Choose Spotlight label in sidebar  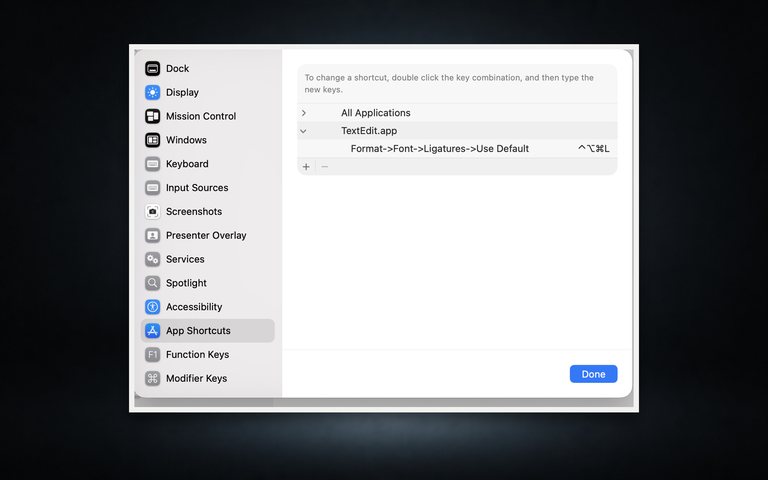click(x=186, y=283)
